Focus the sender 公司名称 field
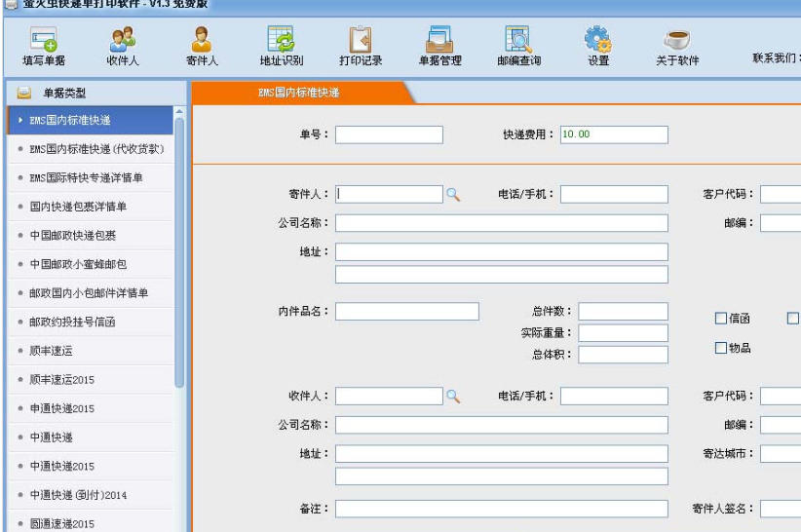The image size is (801, 532). pyautogui.click(x=502, y=223)
